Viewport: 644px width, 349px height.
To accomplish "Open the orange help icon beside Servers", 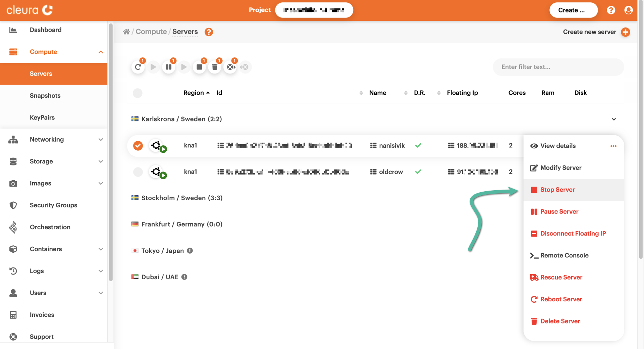I will pyautogui.click(x=209, y=32).
